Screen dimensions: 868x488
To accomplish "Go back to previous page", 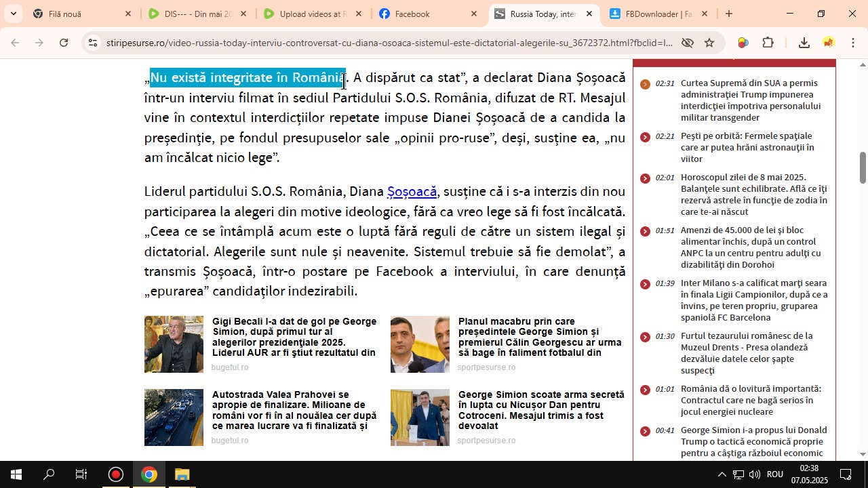I will (x=15, y=43).
